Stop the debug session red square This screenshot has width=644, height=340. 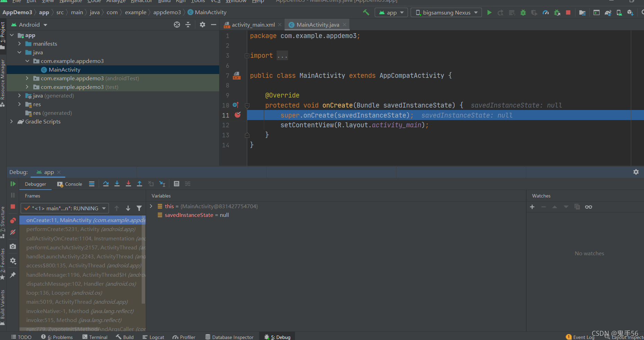(13, 206)
